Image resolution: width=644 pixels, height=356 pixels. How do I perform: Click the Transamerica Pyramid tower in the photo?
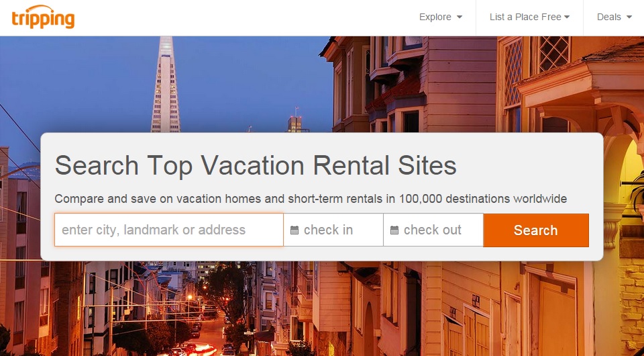click(x=166, y=84)
